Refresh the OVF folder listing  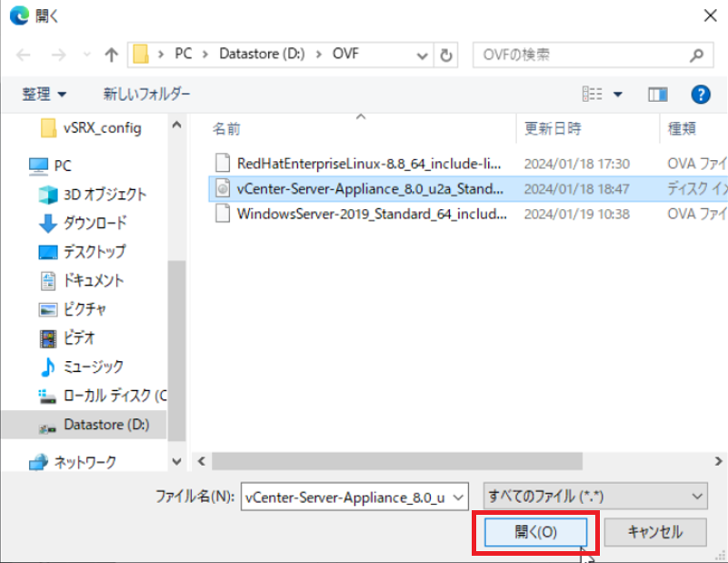pyautogui.click(x=445, y=55)
